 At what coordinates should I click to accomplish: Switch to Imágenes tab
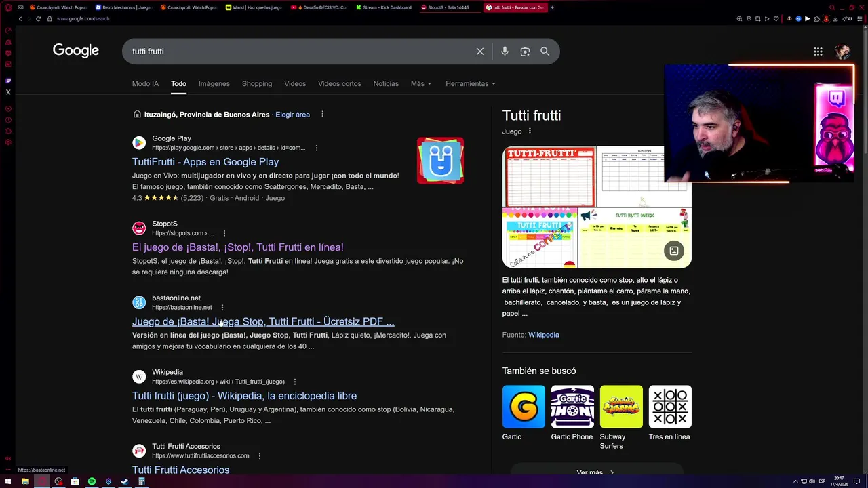tap(214, 83)
